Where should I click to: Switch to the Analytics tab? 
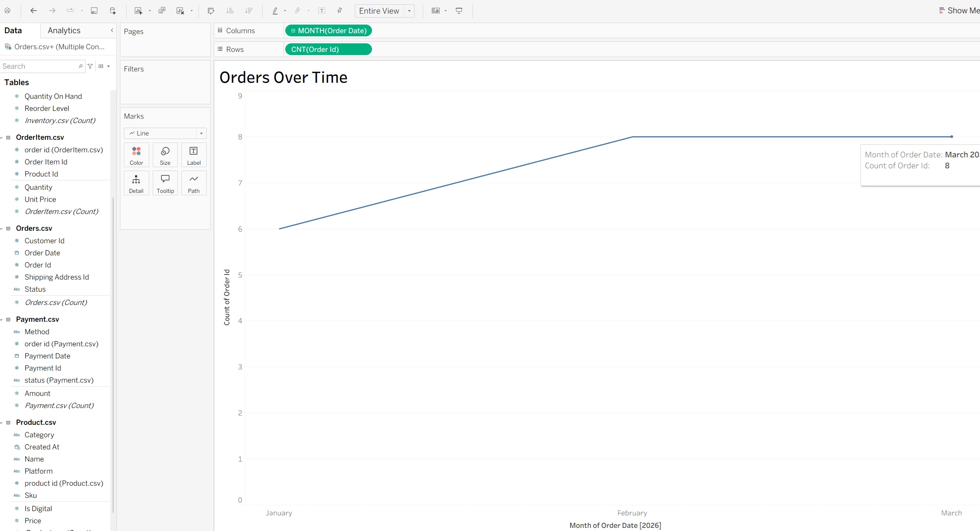[x=64, y=30]
